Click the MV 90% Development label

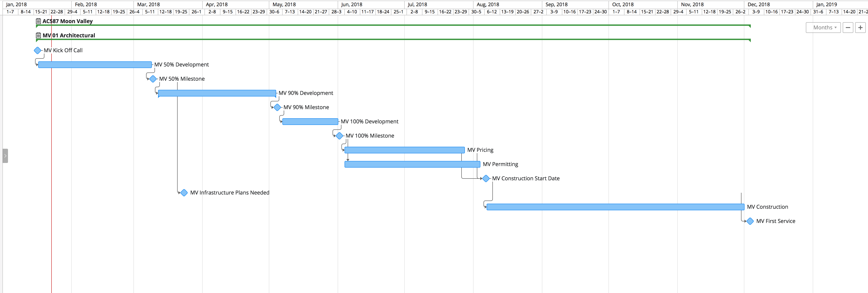(x=306, y=93)
